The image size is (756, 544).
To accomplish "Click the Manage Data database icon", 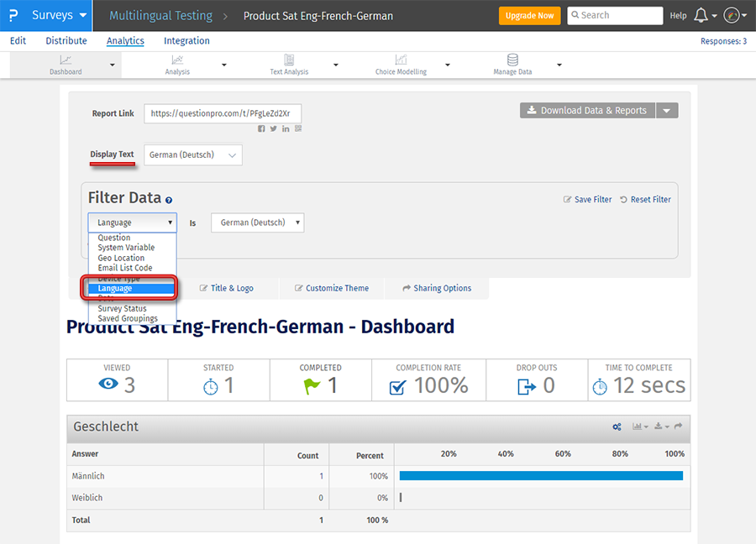I will tap(512, 60).
